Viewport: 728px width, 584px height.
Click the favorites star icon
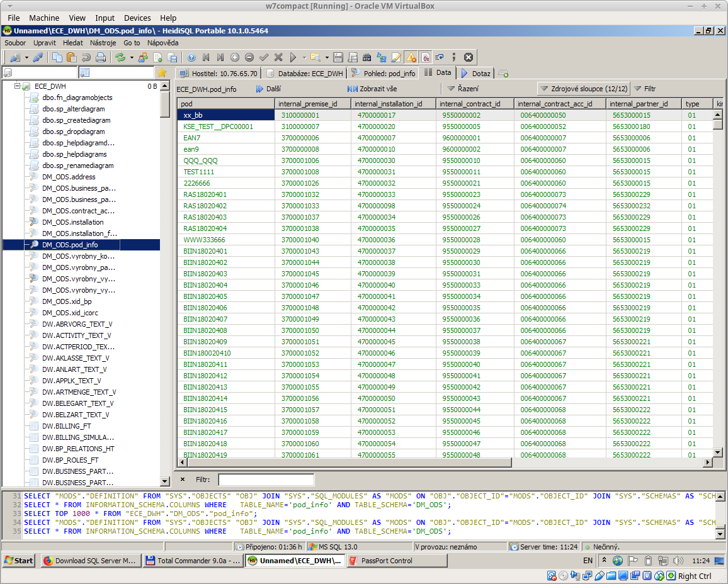[x=162, y=73]
